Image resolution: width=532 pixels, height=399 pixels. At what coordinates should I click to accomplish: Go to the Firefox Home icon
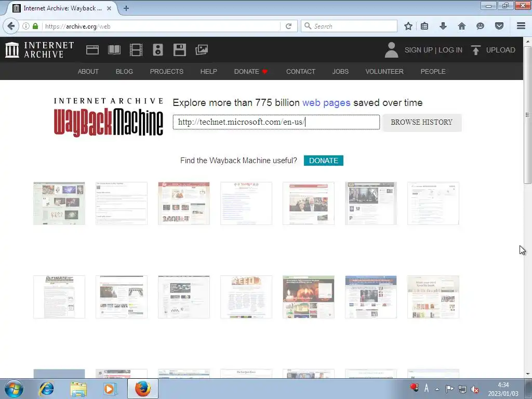pyautogui.click(x=462, y=26)
